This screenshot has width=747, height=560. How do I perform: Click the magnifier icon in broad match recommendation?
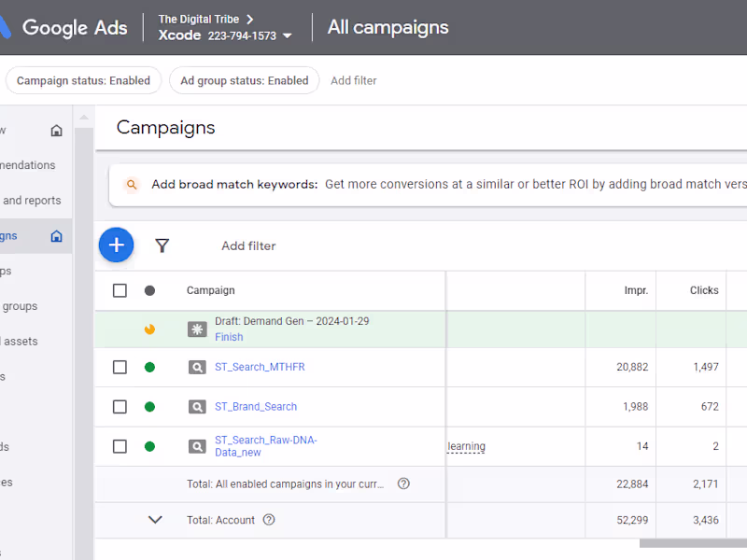point(132,184)
